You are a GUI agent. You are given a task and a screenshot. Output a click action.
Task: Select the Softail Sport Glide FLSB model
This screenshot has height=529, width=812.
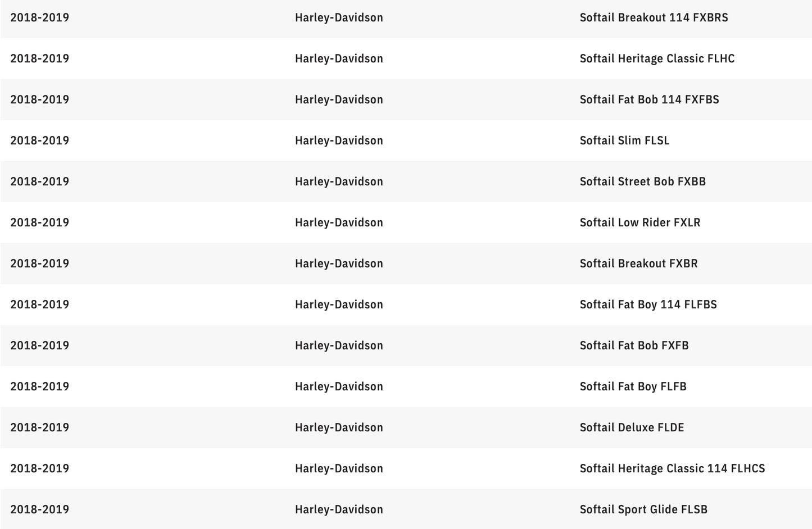coord(643,509)
